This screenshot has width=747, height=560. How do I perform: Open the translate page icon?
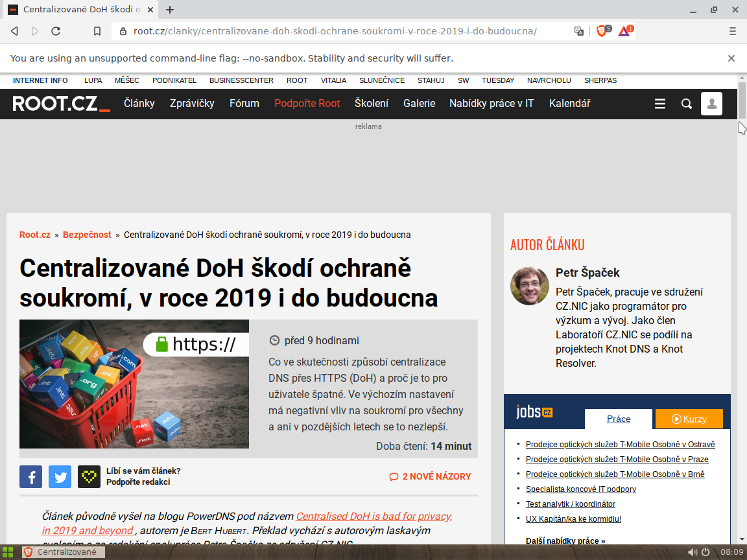[579, 30]
